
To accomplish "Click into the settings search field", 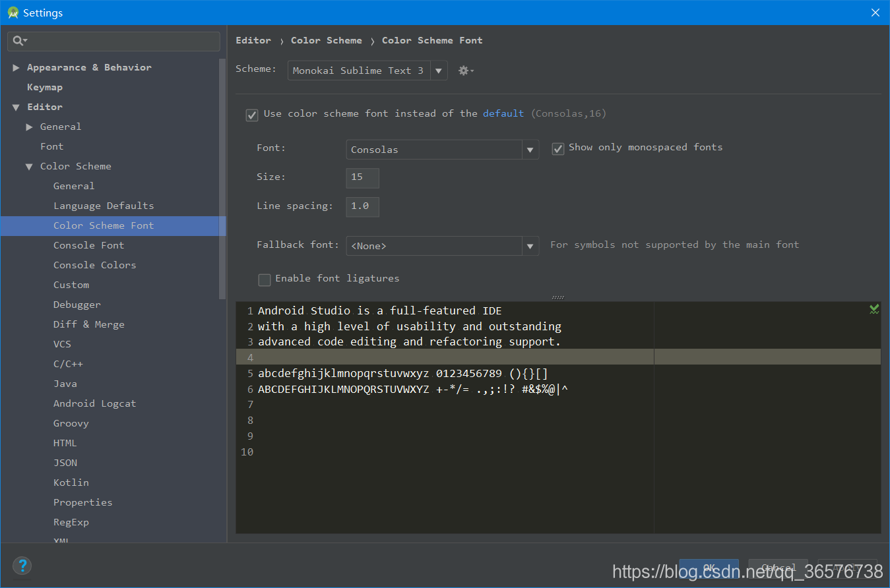I will click(x=114, y=41).
